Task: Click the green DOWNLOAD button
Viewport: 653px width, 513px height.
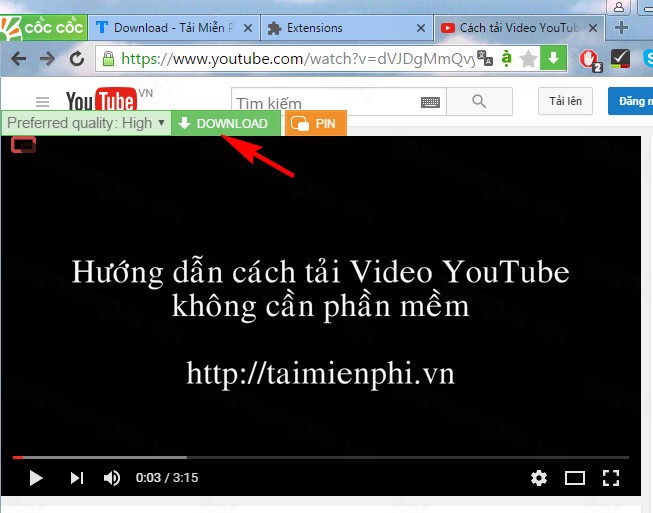Action: pyautogui.click(x=226, y=123)
